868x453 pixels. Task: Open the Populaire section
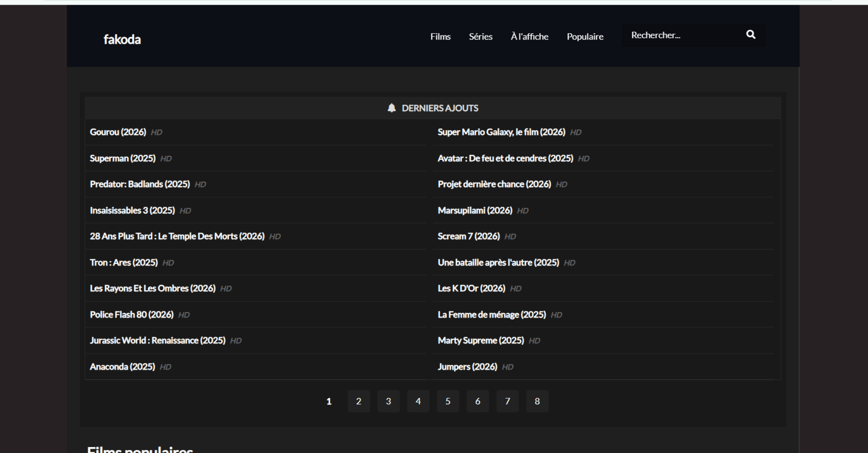[585, 37]
